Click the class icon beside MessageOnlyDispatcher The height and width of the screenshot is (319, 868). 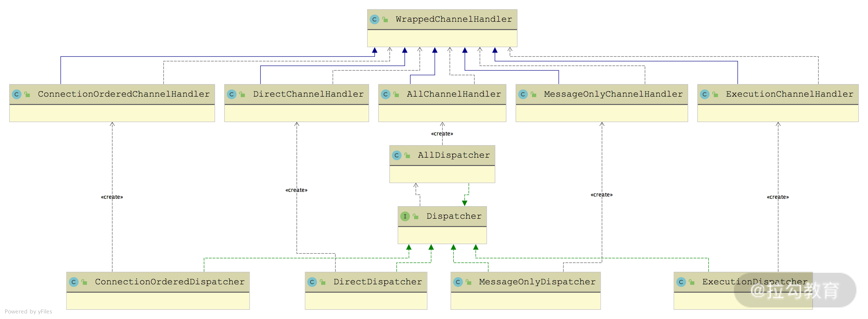coord(458,282)
